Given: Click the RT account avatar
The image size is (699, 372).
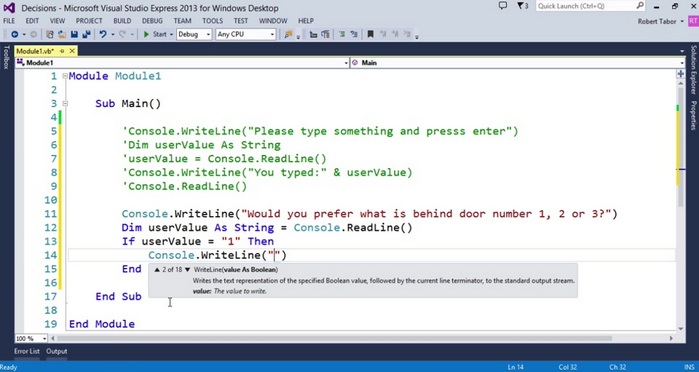Looking at the screenshot, I should (x=693, y=21).
